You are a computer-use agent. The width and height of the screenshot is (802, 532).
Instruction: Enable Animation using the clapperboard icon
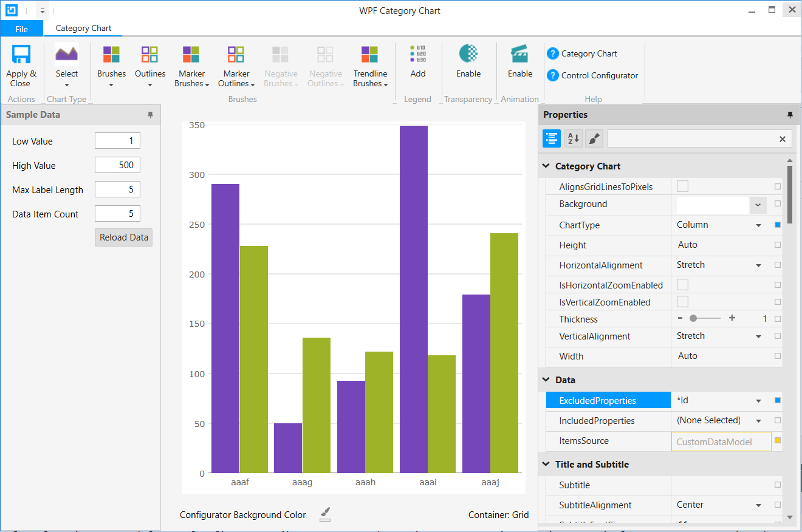519,55
